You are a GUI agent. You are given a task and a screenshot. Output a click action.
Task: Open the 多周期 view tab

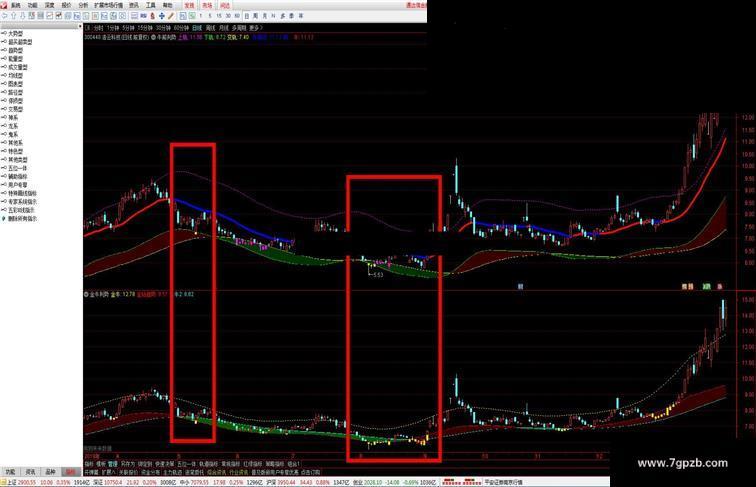239,27
